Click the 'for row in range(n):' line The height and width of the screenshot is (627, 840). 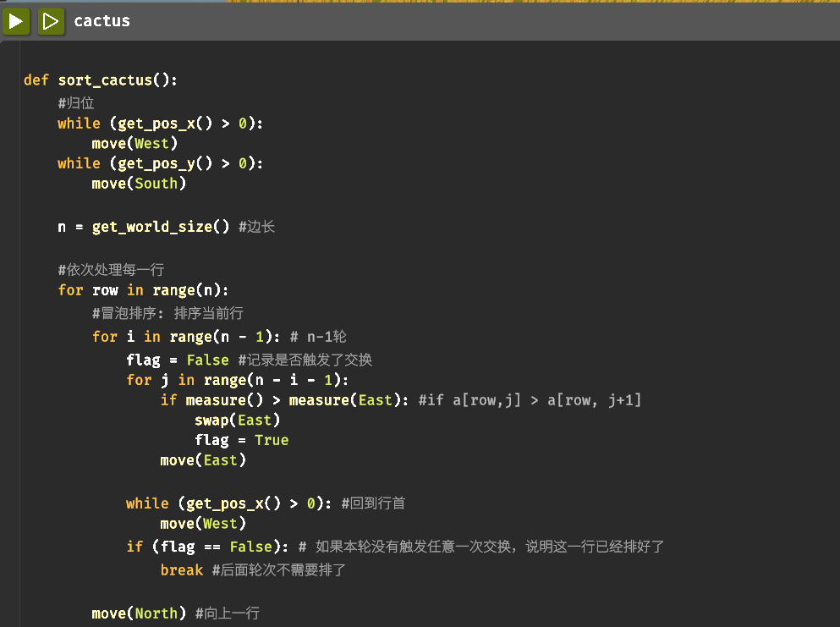coord(135,290)
